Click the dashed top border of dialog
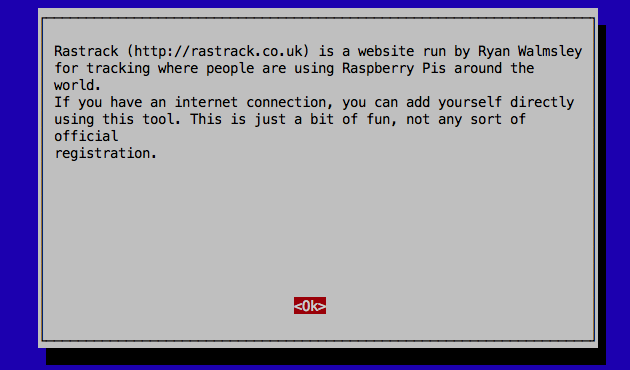Image resolution: width=630 pixels, height=370 pixels. pos(318,18)
